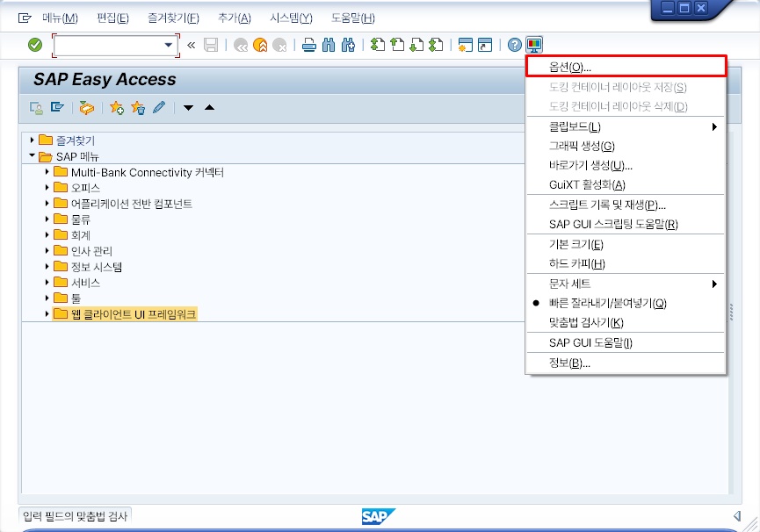
Task: Choose 기본 크기(E) menu entry
Action: [x=626, y=245]
